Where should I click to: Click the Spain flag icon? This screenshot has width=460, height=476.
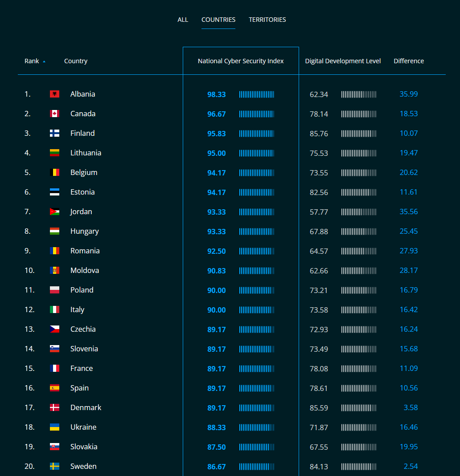pyautogui.click(x=54, y=388)
